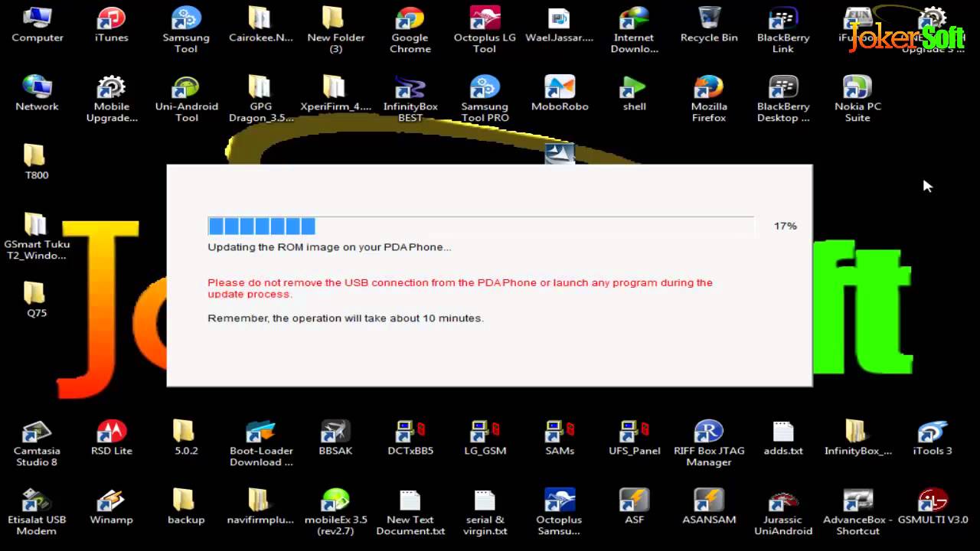The width and height of the screenshot is (980, 551).
Task: Open Jurassic UniAndroid
Action: (x=783, y=512)
